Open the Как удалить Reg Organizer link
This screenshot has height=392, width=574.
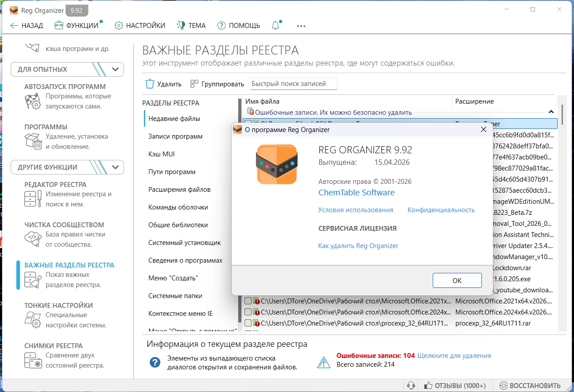(358, 246)
